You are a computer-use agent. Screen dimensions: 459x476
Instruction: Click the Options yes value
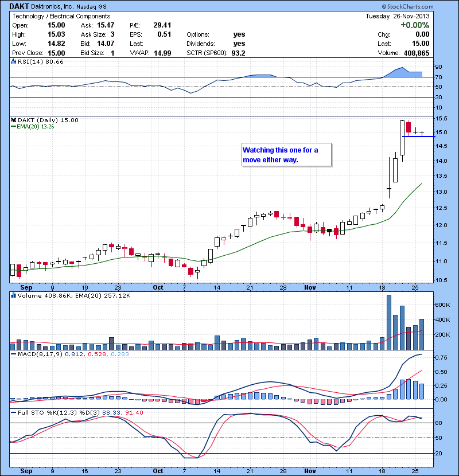pyautogui.click(x=239, y=34)
